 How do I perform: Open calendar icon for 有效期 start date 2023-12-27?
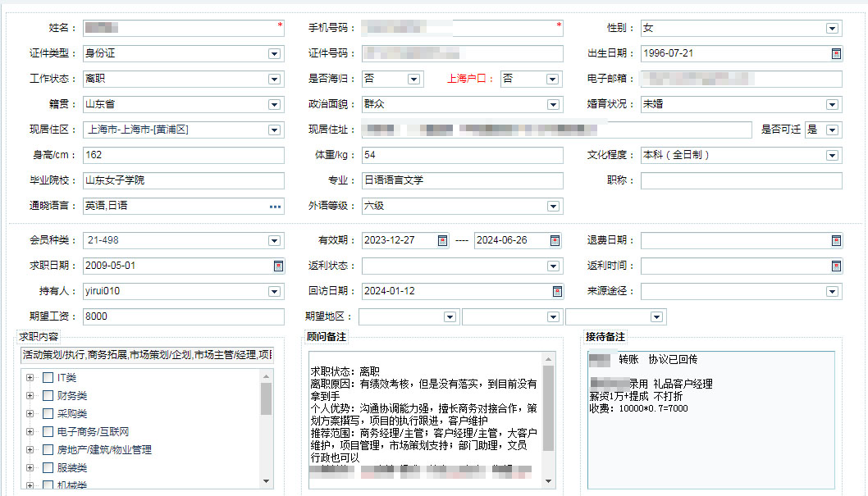(x=442, y=240)
